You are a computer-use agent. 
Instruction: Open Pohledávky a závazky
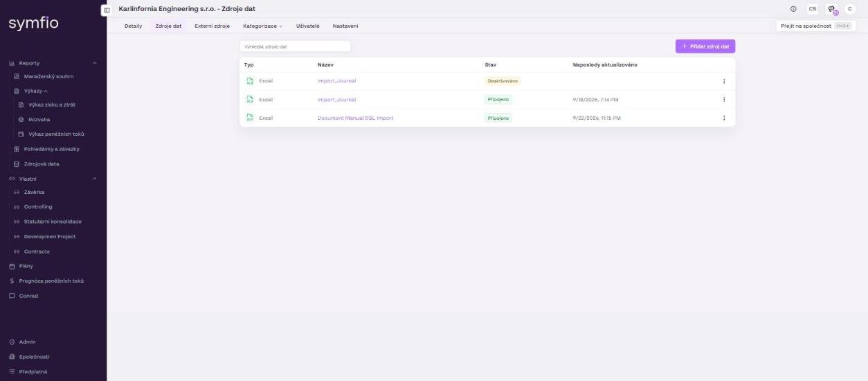click(x=51, y=149)
